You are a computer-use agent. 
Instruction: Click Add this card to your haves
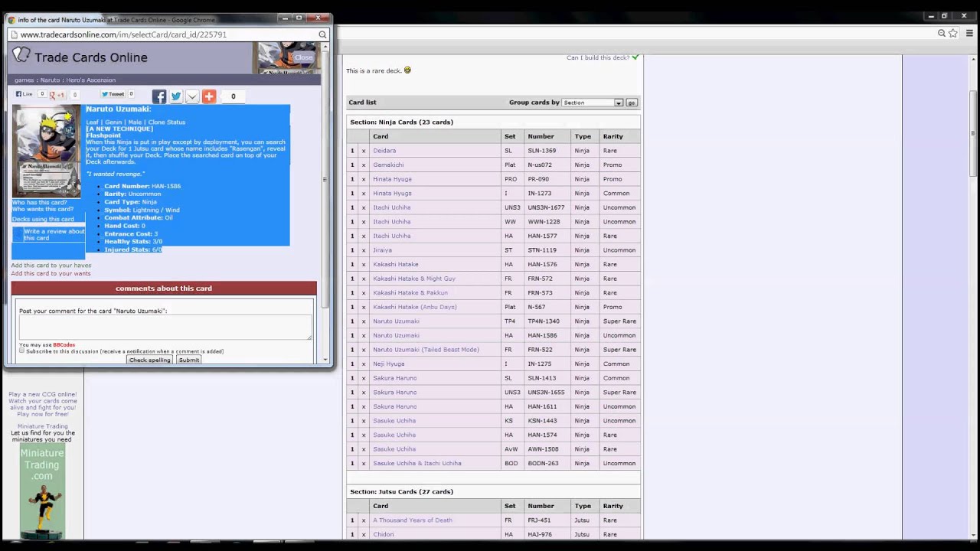[x=51, y=265]
